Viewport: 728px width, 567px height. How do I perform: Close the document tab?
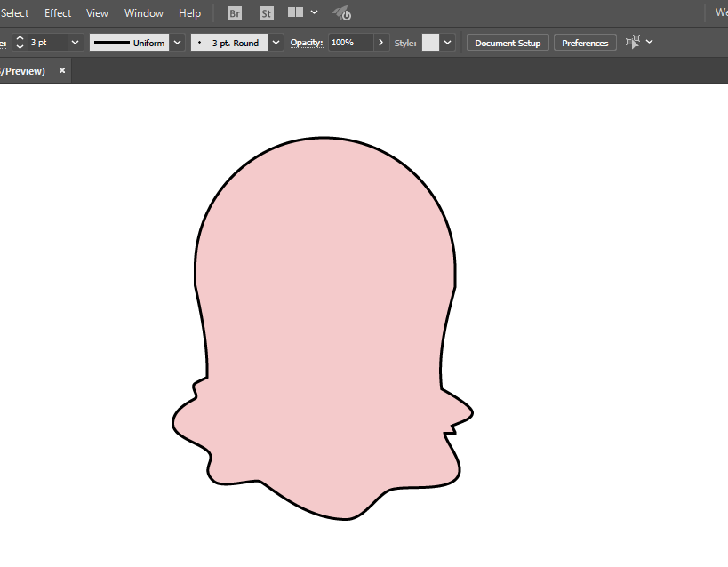coord(62,70)
